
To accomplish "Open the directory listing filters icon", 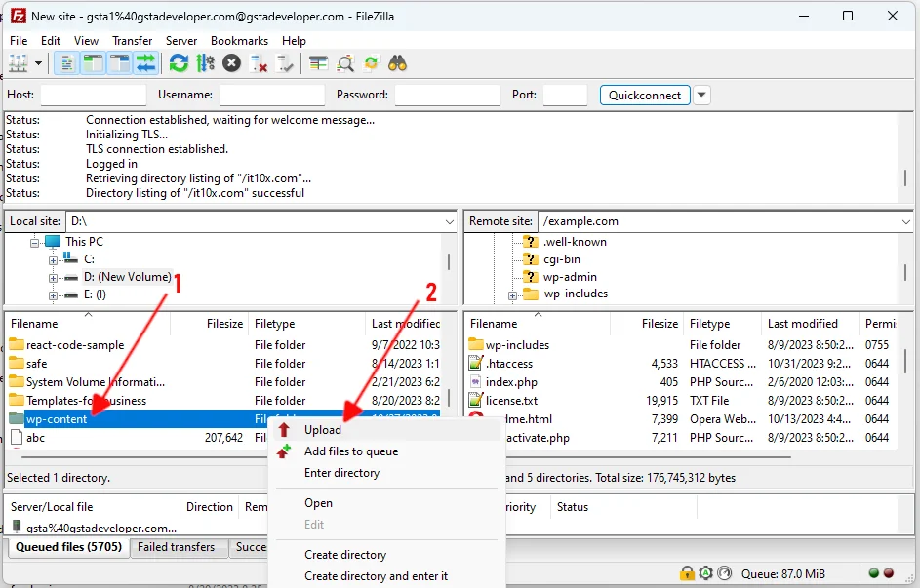I will click(x=319, y=63).
